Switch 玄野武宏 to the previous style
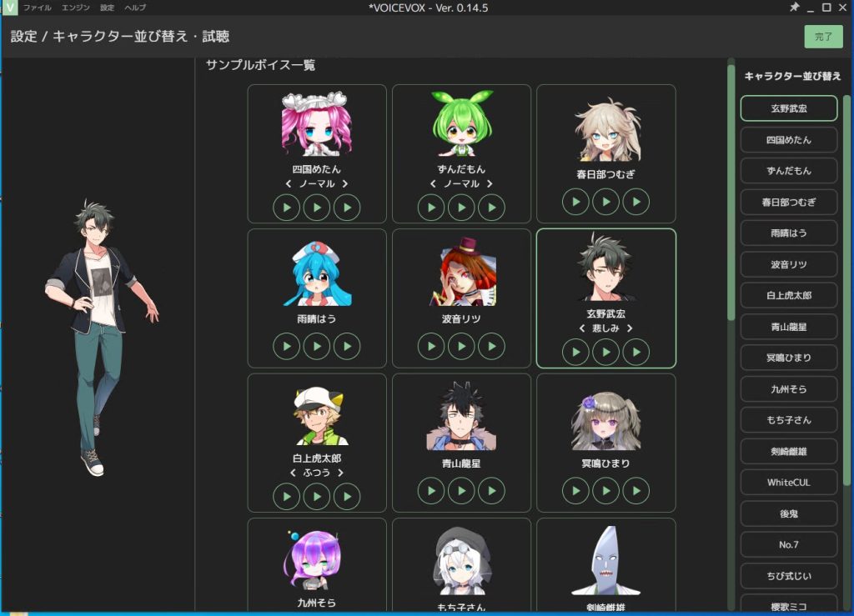Image resolution: width=854 pixels, height=616 pixels. [582, 328]
